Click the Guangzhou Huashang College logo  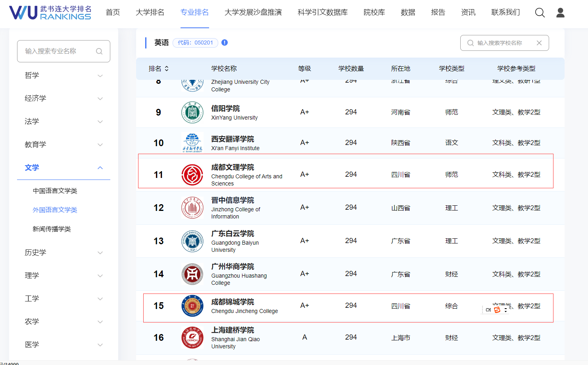(192, 274)
